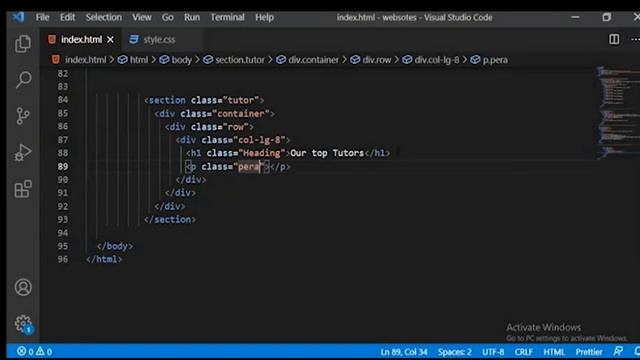Change line endings via CRLF

coord(523,351)
